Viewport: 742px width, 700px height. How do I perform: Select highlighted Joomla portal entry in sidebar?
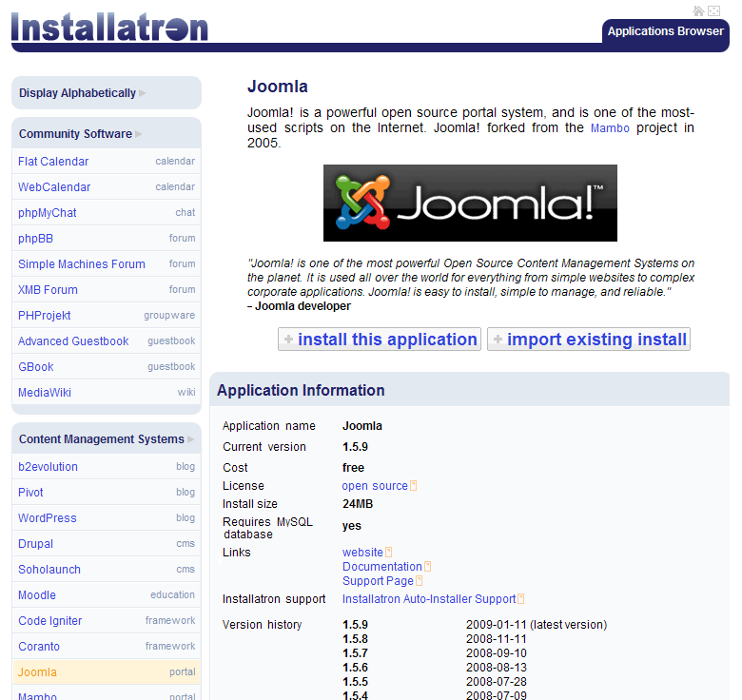coord(107,671)
